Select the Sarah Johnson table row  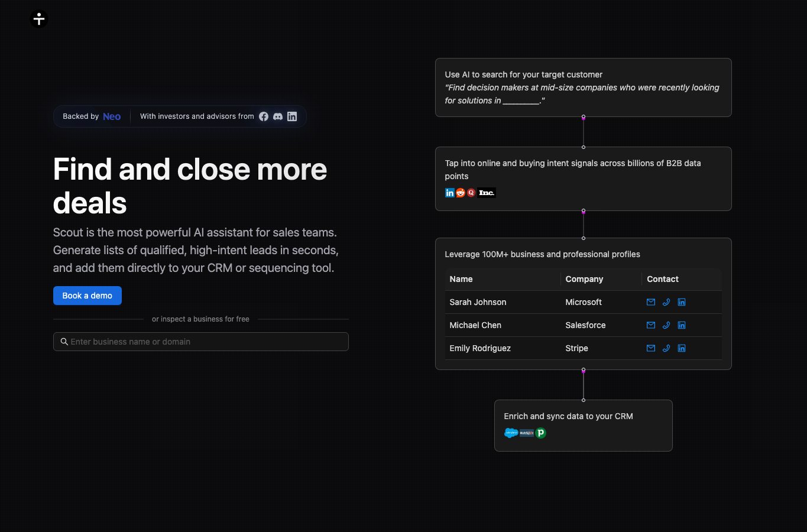[x=584, y=302]
